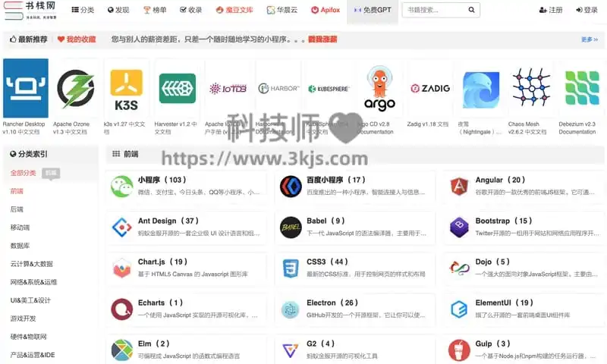Click the Electron atom icon

291,309
